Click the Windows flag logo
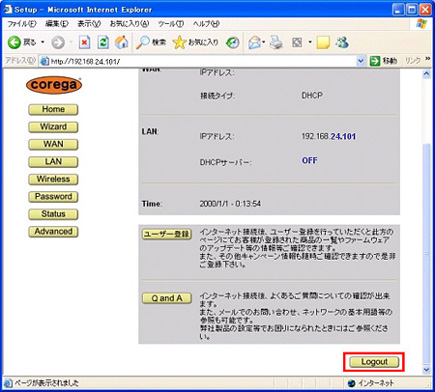435x392 pixels. click(421, 24)
